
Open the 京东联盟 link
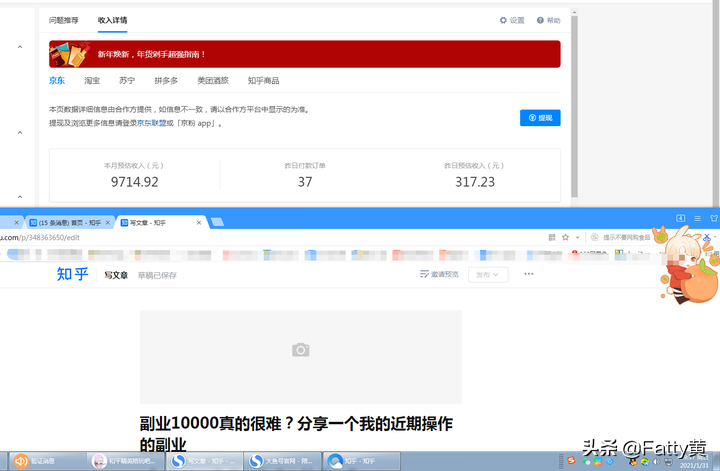(152, 123)
